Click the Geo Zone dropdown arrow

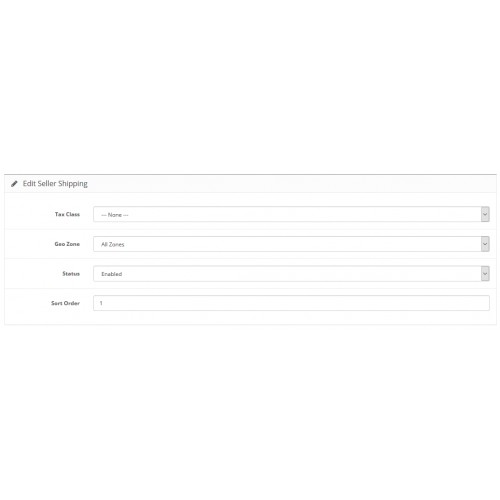(x=485, y=244)
